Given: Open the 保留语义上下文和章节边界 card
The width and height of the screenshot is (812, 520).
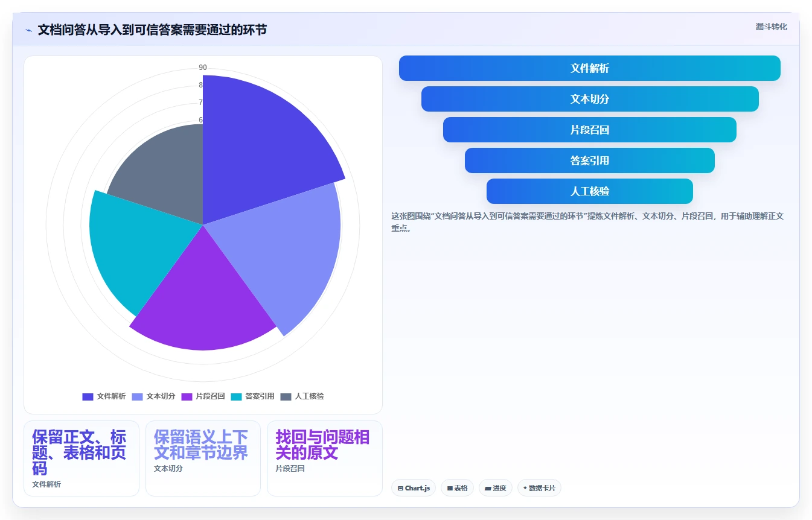Looking at the screenshot, I should [203, 458].
